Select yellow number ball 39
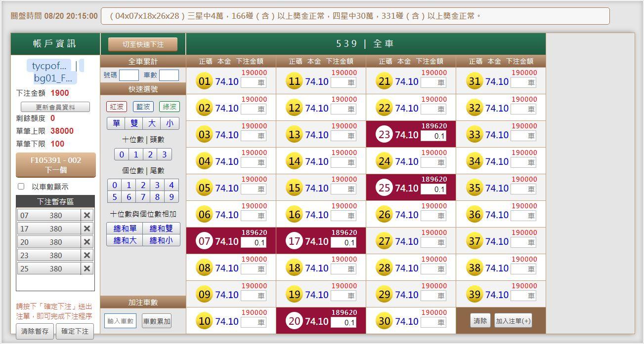Viewport: 644px width, 344px height. pyautogui.click(x=474, y=295)
